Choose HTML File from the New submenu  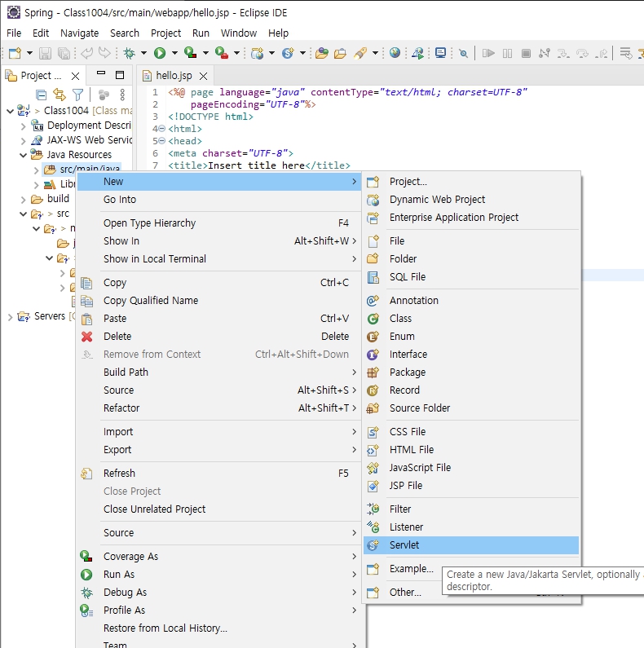[471, 450]
